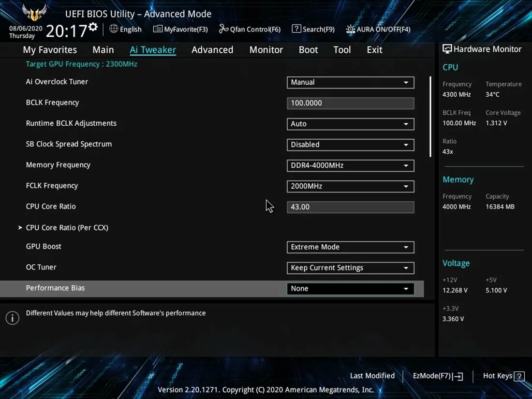Click the Last Modified button
Screen dimensions: 532x399
pyautogui.click(x=372, y=376)
